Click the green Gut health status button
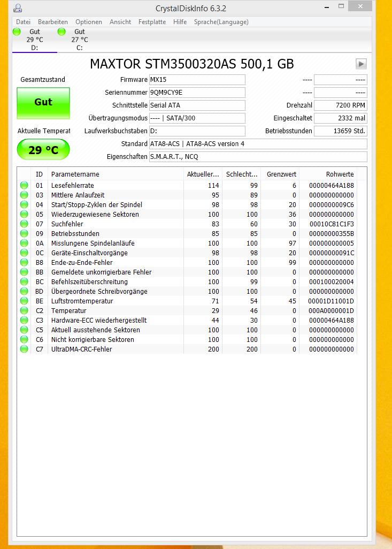392x549 pixels. click(43, 103)
